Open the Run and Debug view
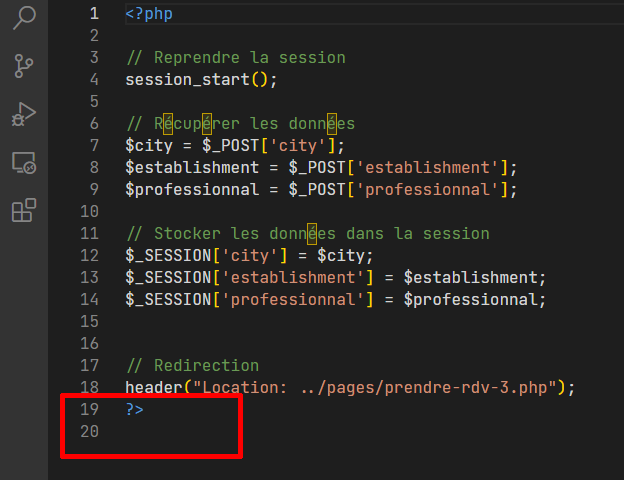This screenshot has height=480, width=624. click(x=24, y=115)
